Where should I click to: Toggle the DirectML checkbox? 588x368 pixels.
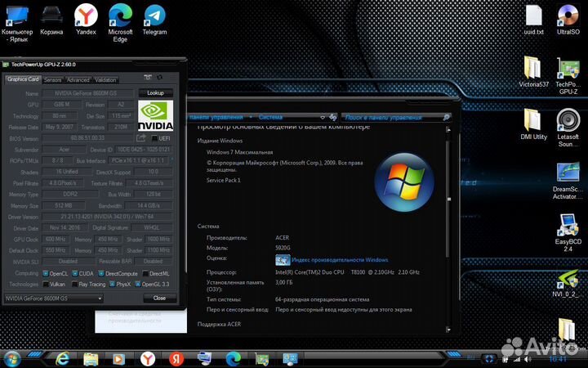coord(145,273)
